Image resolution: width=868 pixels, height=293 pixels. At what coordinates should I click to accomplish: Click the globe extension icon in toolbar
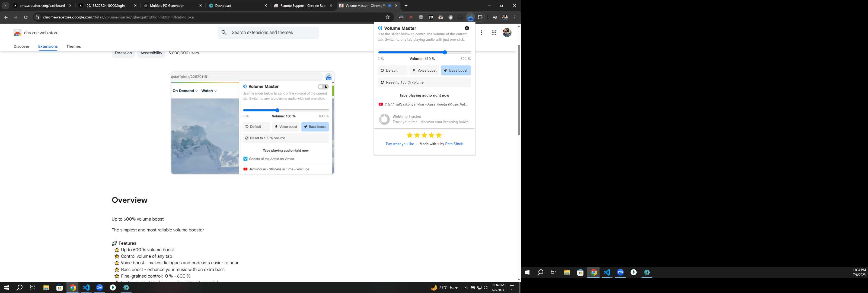(421, 17)
